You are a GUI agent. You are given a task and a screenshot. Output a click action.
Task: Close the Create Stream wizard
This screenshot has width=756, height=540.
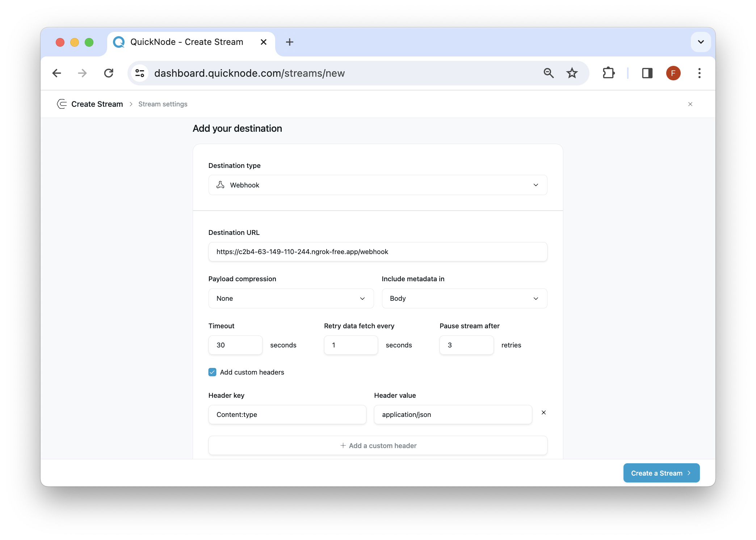(690, 104)
